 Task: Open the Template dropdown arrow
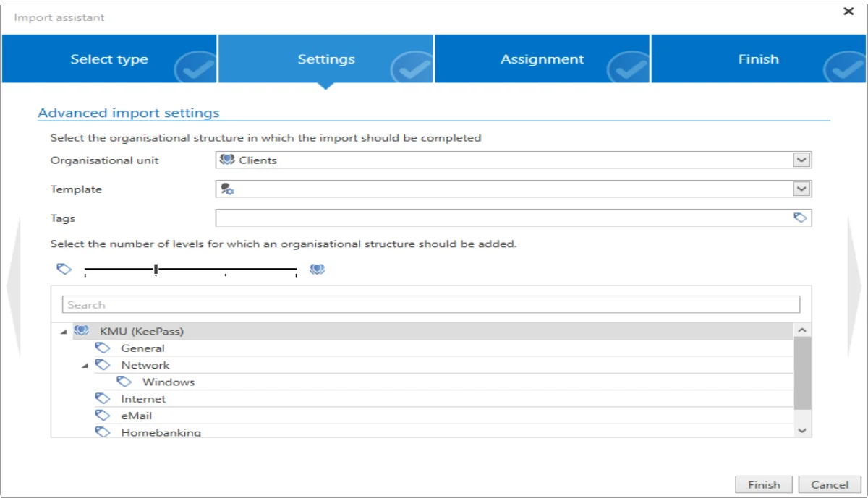pos(801,189)
